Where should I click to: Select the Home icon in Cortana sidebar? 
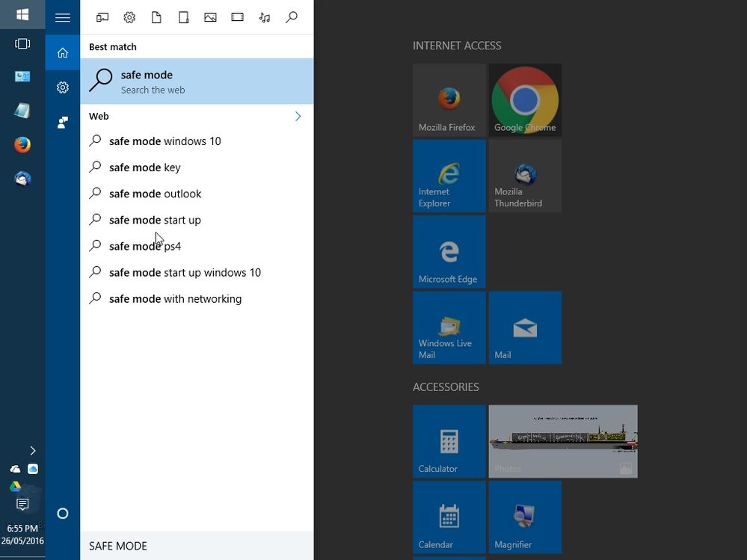pyautogui.click(x=62, y=52)
